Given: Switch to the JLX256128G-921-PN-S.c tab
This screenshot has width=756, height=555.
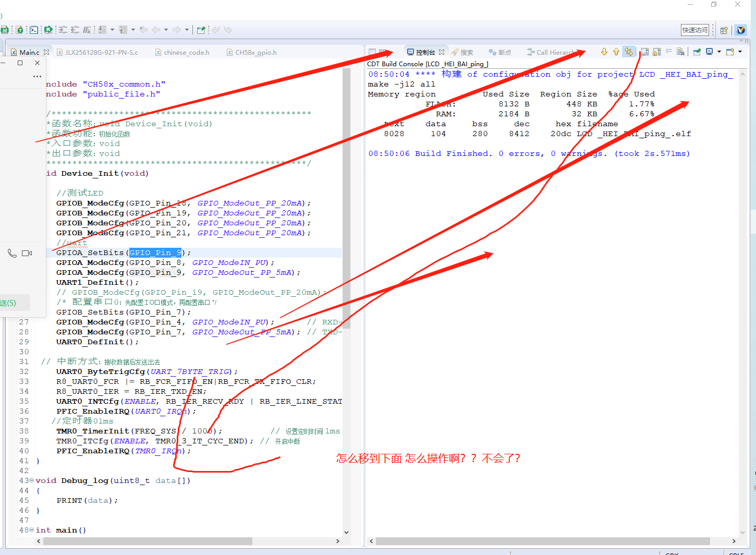Looking at the screenshot, I should click(97, 52).
